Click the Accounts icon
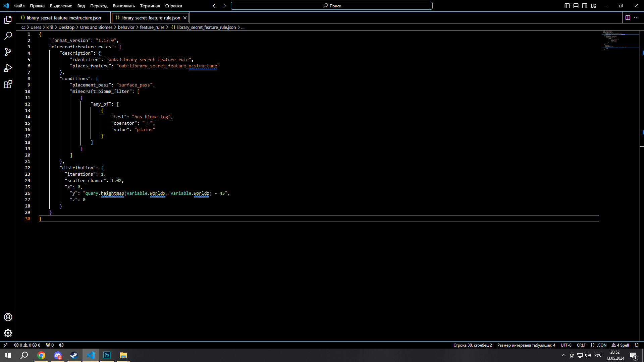Screen dimensions: 644x362 point(8,317)
